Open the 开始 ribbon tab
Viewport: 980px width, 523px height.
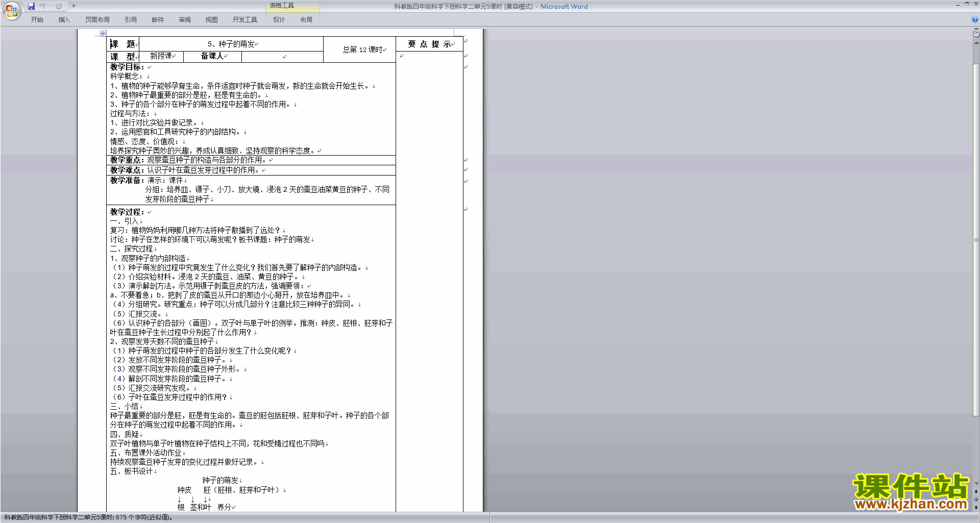pyautogui.click(x=37, y=20)
